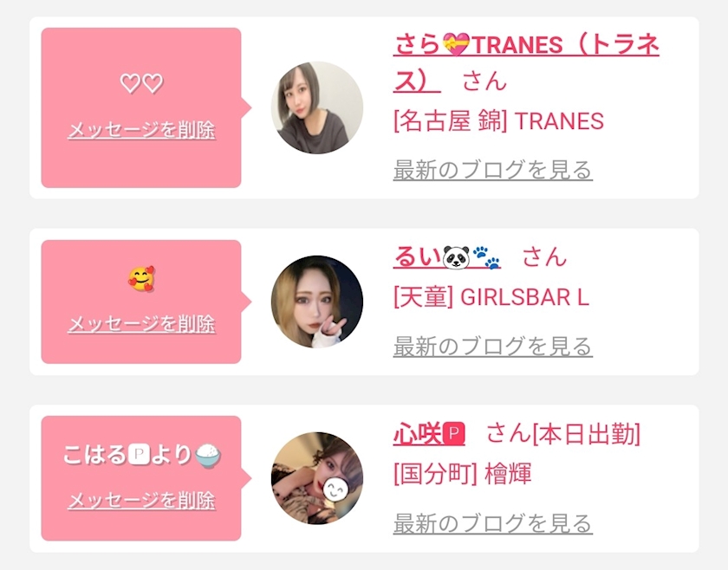Image resolution: width=728 pixels, height=570 pixels.
Task: Click the red P badge beside 心咲
Action: tap(455, 434)
